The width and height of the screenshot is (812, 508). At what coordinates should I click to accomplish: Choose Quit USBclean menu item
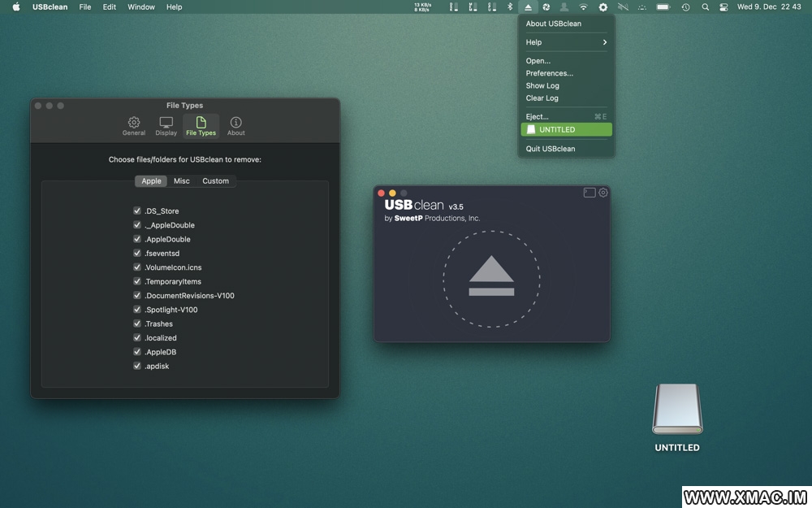(566, 148)
